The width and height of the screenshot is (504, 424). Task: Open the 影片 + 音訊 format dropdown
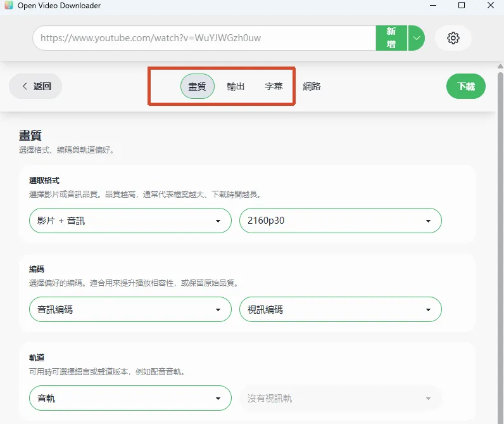coord(130,221)
